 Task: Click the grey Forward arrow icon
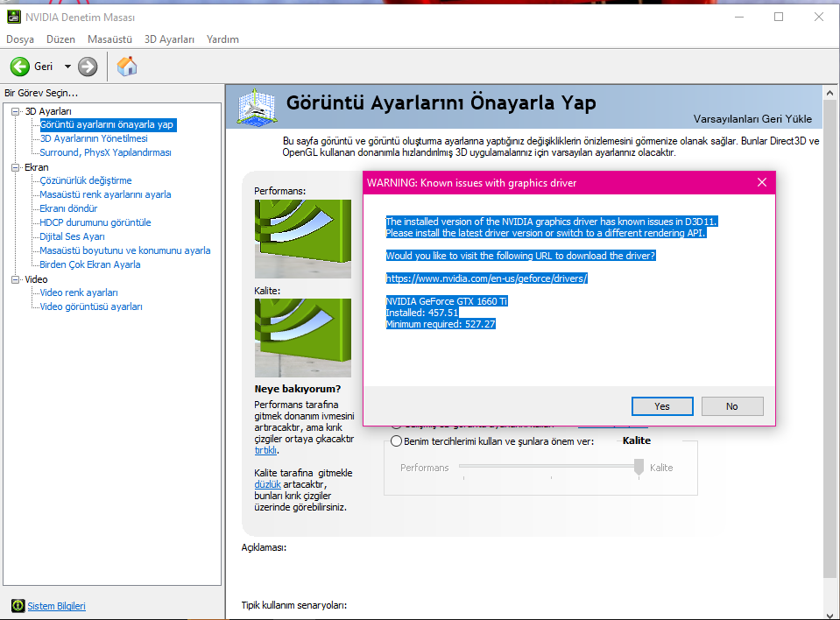88,67
